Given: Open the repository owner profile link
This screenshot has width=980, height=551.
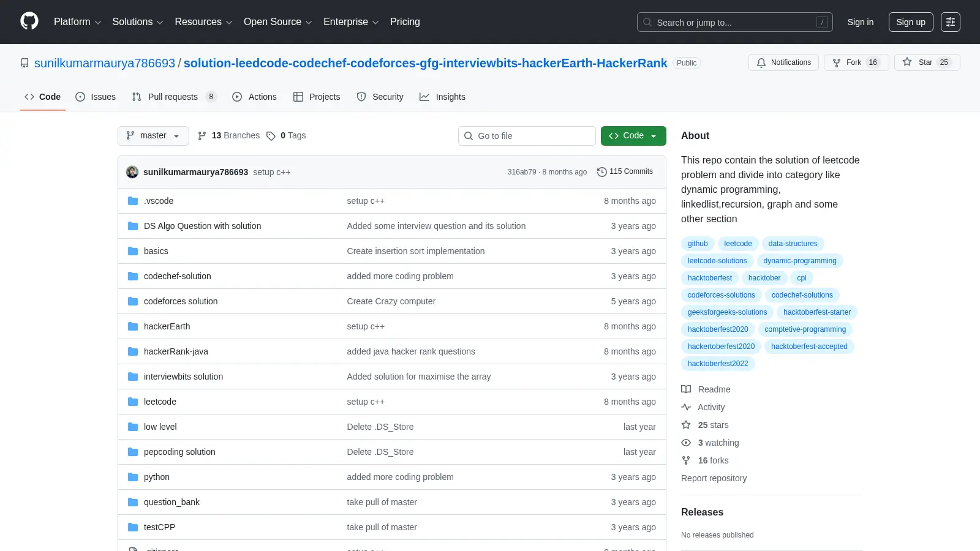Looking at the screenshot, I should [105, 63].
